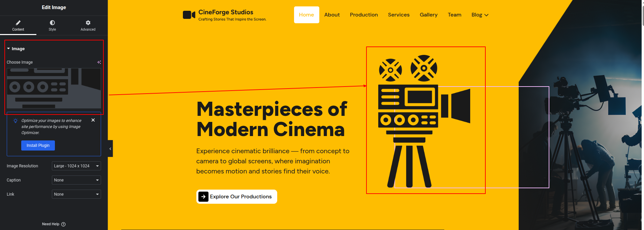The image size is (644, 230).
Task: Click the Need Help question icon
Action: pyautogui.click(x=64, y=224)
